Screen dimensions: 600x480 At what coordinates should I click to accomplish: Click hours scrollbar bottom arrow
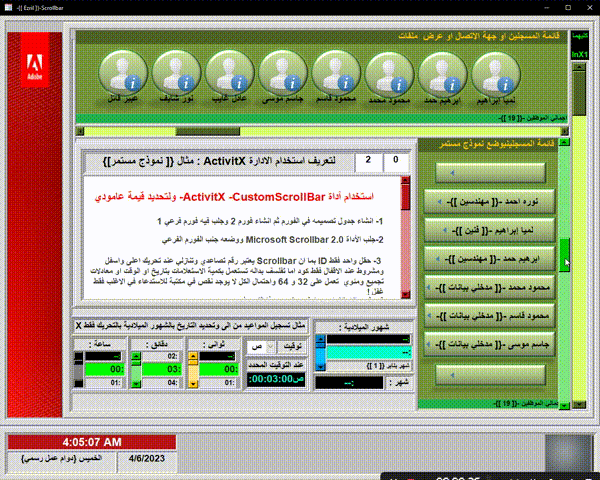[x=78, y=384]
